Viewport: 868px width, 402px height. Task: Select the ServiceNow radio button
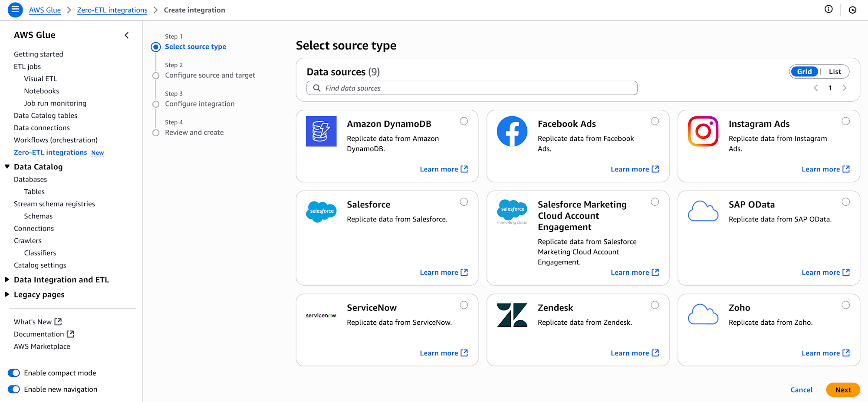tap(464, 305)
